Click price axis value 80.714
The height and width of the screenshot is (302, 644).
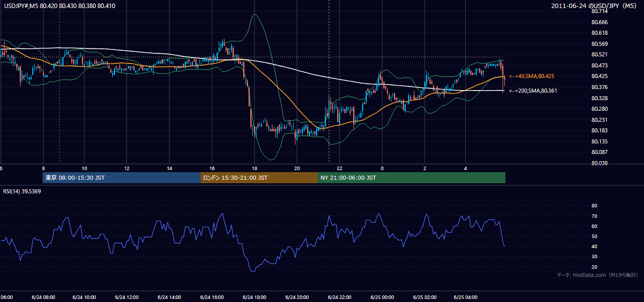(599, 11)
